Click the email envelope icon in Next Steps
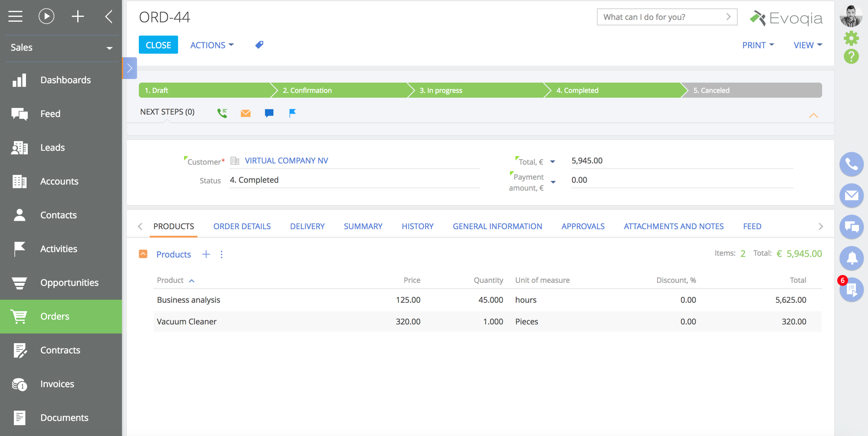The image size is (868, 436). (x=246, y=113)
